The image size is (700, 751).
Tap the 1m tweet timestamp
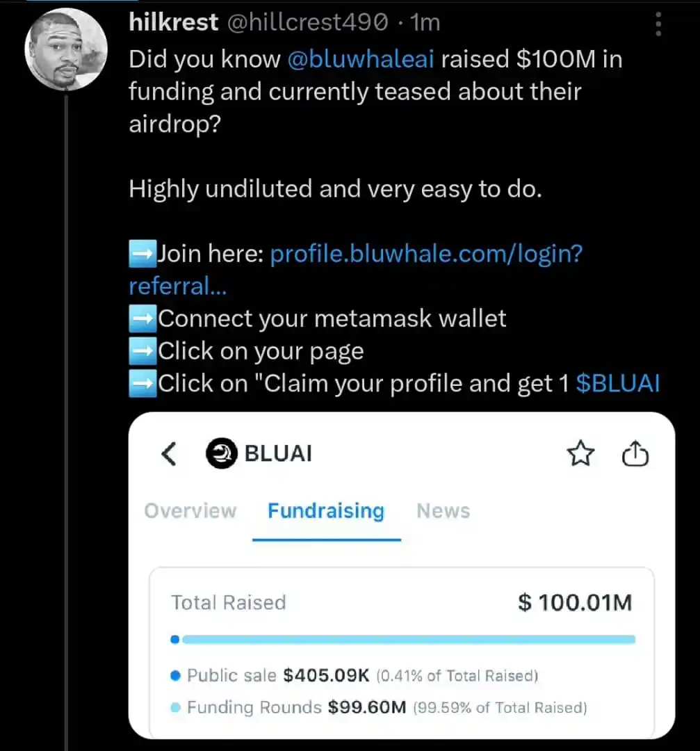coord(425,22)
